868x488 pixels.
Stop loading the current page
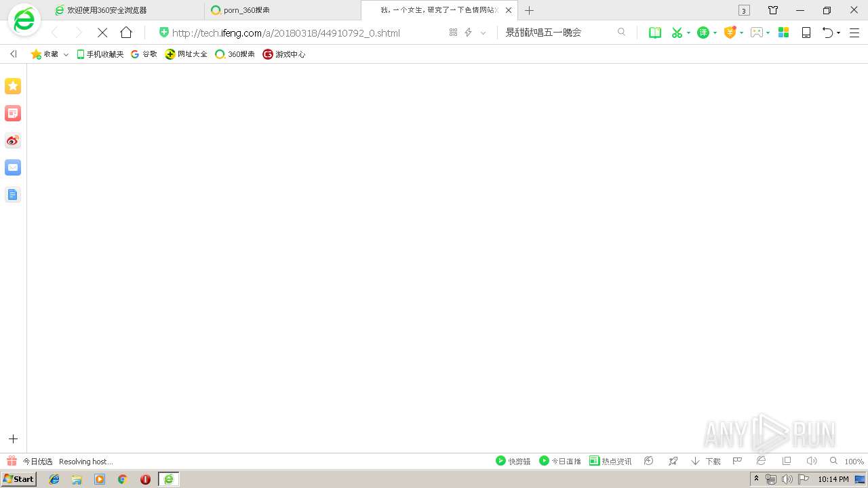[102, 33]
